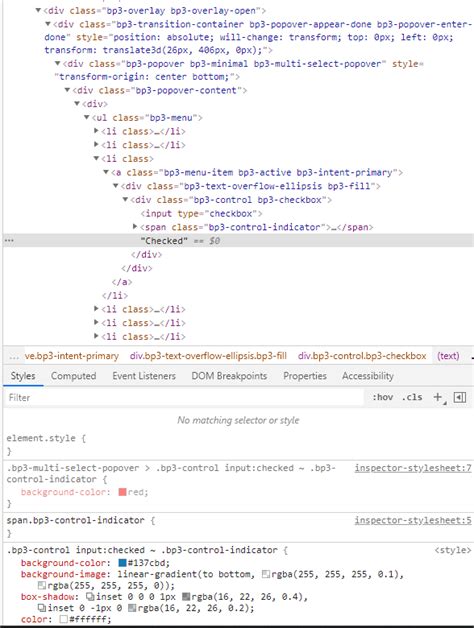Open inspector-stylesheet:7 source link
This screenshot has height=628, width=474.
(x=413, y=467)
